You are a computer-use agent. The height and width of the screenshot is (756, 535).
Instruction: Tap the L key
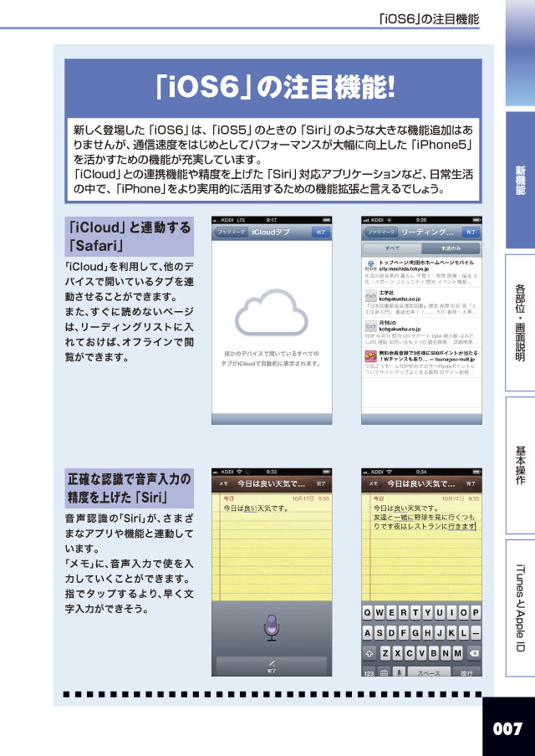[464, 633]
